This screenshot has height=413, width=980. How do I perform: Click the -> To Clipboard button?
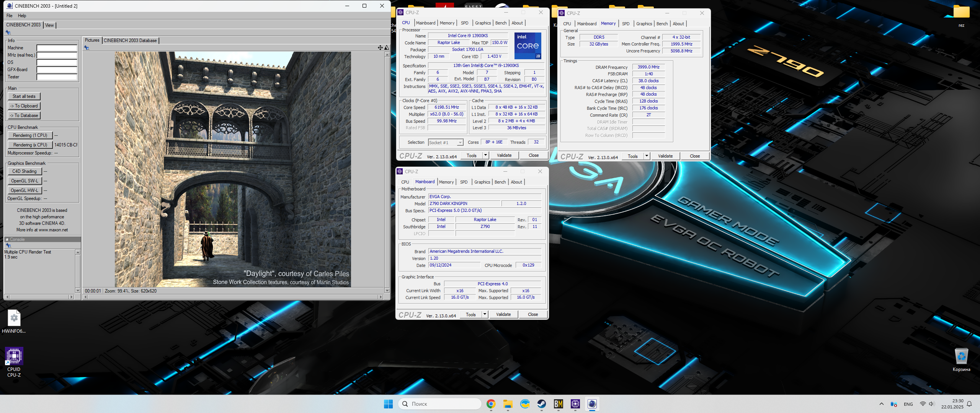point(24,106)
